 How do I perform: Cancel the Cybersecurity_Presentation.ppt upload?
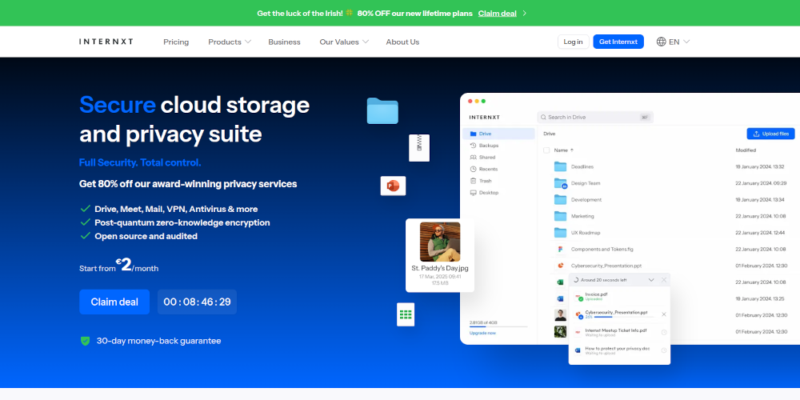[x=664, y=314]
